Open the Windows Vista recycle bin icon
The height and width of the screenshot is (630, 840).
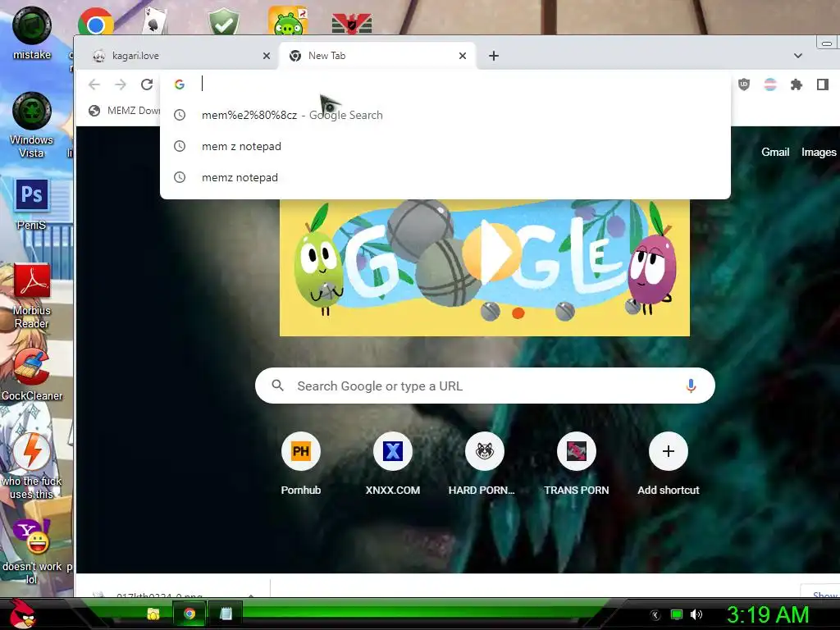click(32, 125)
